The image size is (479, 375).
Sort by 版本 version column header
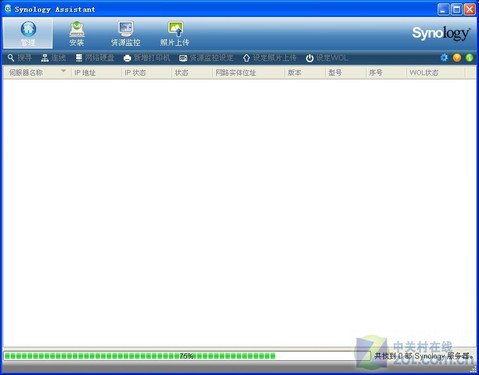tap(305, 73)
